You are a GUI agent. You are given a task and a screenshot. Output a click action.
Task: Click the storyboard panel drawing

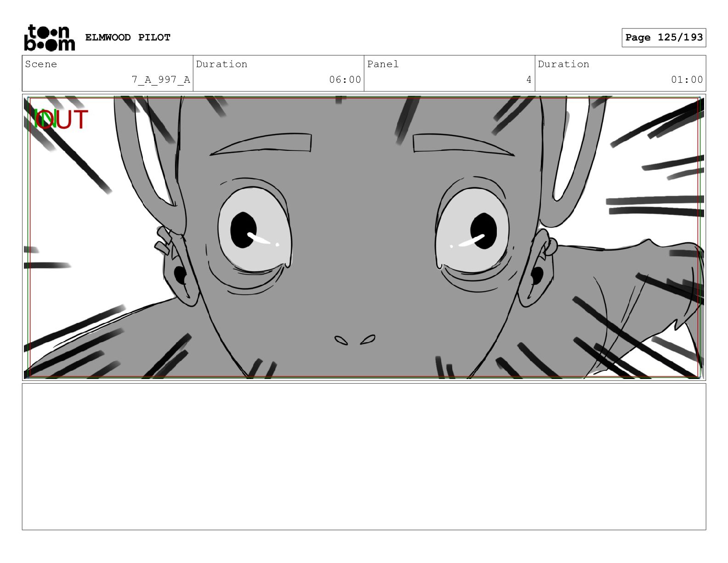pos(364,237)
